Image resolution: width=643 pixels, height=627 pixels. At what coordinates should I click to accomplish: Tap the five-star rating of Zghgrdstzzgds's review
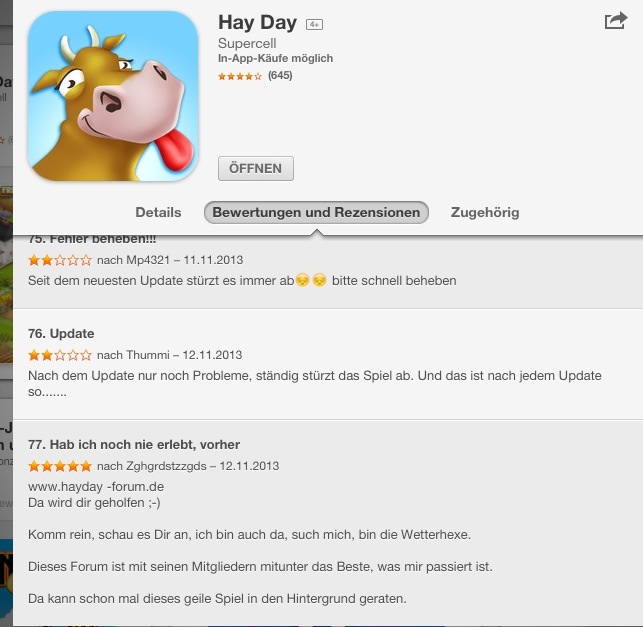click(60, 466)
